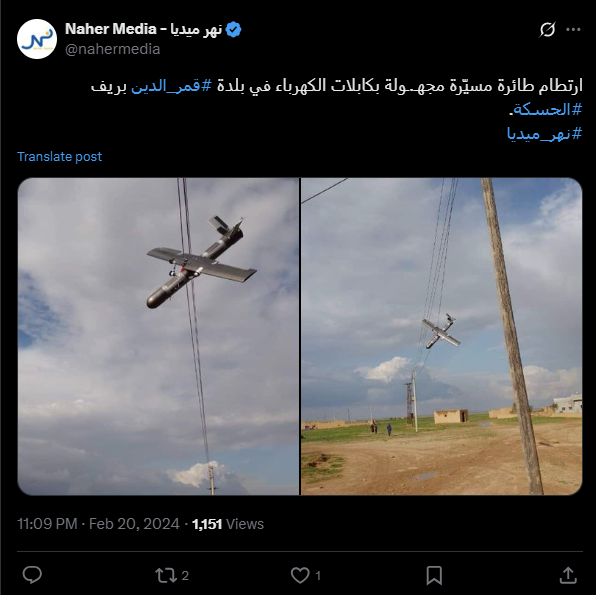The height and width of the screenshot is (595, 596).
Task: Repost this tweet using the retweet icon
Action: click(165, 575)
